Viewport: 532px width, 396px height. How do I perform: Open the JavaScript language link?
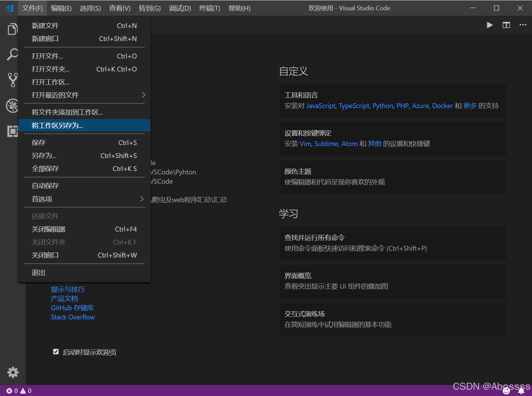(321, 106)
